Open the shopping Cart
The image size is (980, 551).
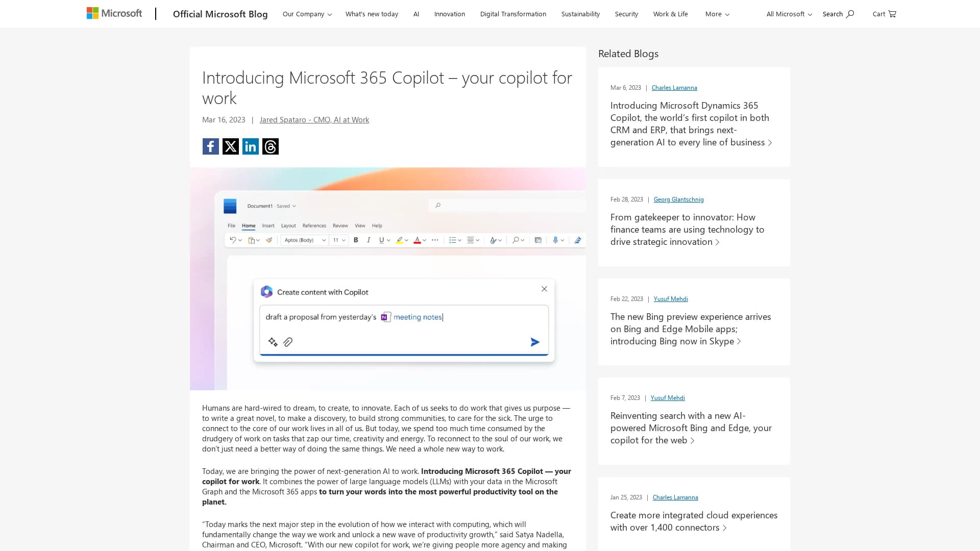coord(884,14)
